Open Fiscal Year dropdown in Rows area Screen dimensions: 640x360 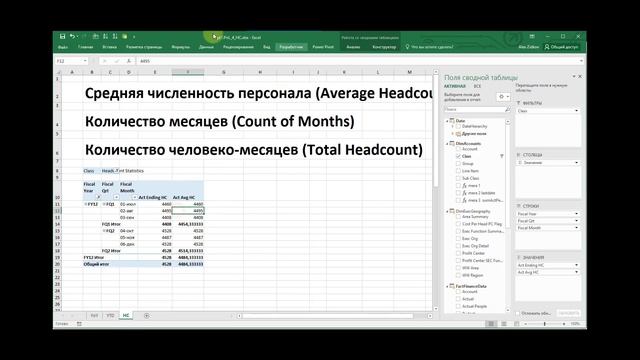576,214
